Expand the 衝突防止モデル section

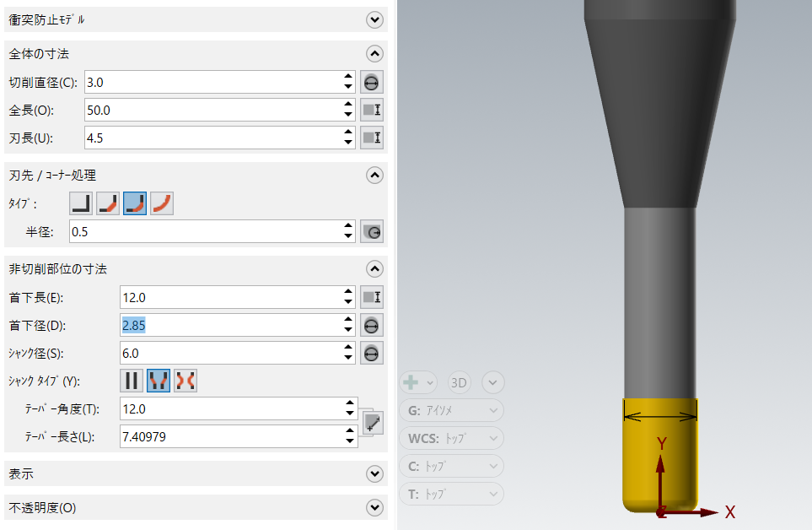pyautogui.click(x=375, y=19)
